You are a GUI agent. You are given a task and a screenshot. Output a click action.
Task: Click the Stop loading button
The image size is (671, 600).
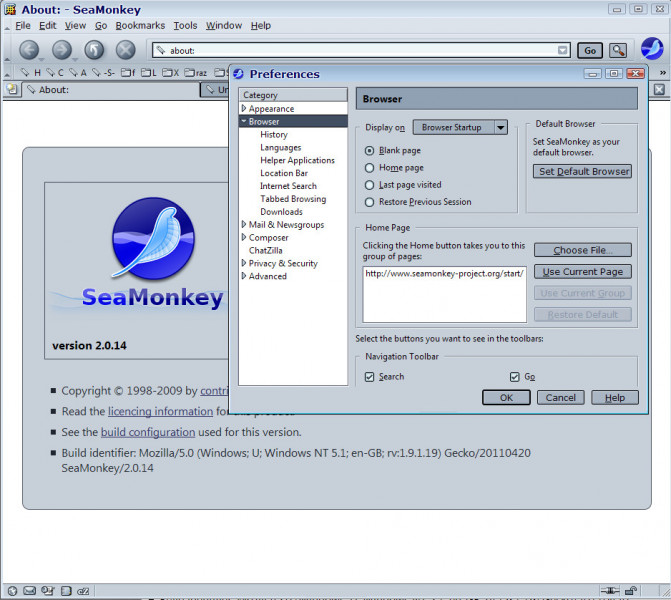(126, 50)
